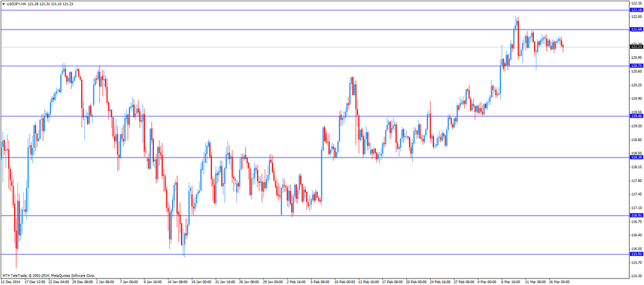Click the 116.40 price scale value
Screen dimensions: 644x285
[636, 235]
